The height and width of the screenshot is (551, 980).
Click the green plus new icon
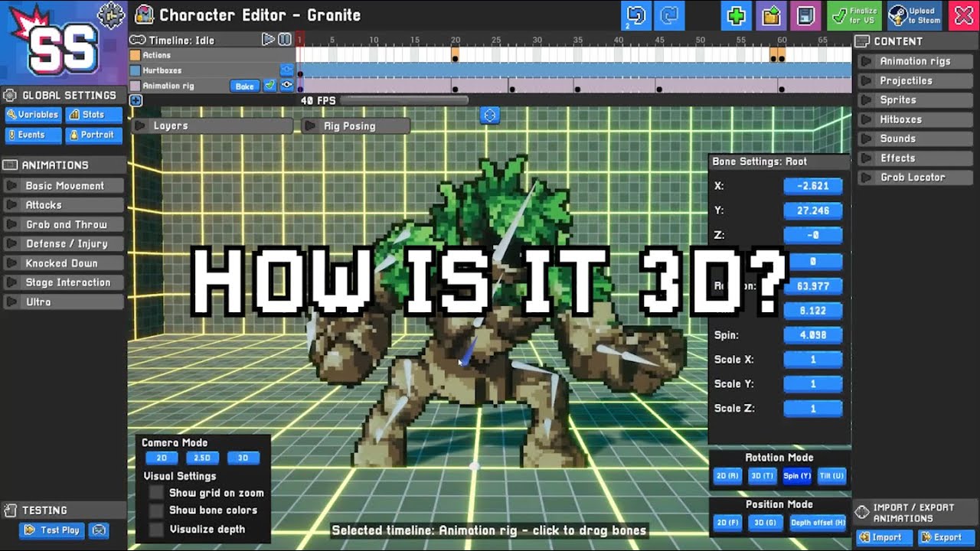tap(737, 15)
